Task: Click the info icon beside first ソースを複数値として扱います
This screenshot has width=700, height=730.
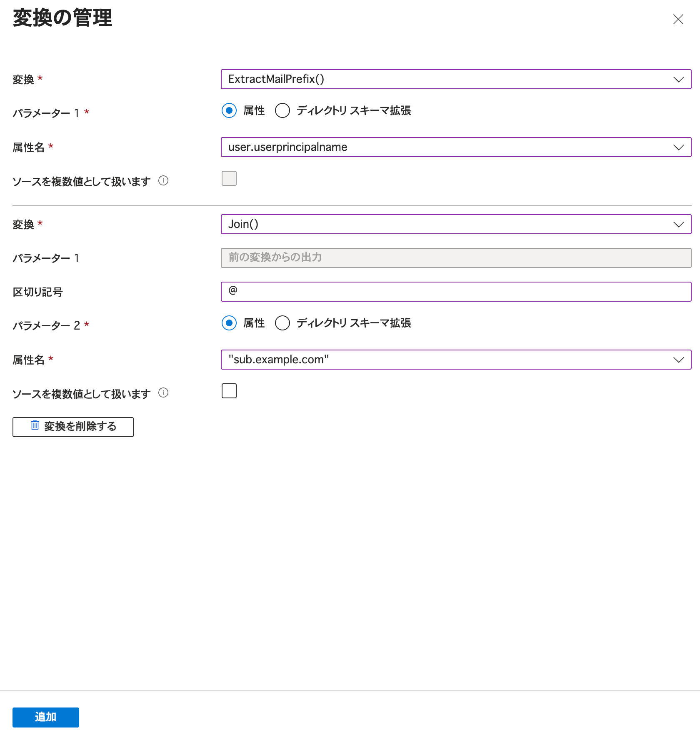Action: click(164, 180)
